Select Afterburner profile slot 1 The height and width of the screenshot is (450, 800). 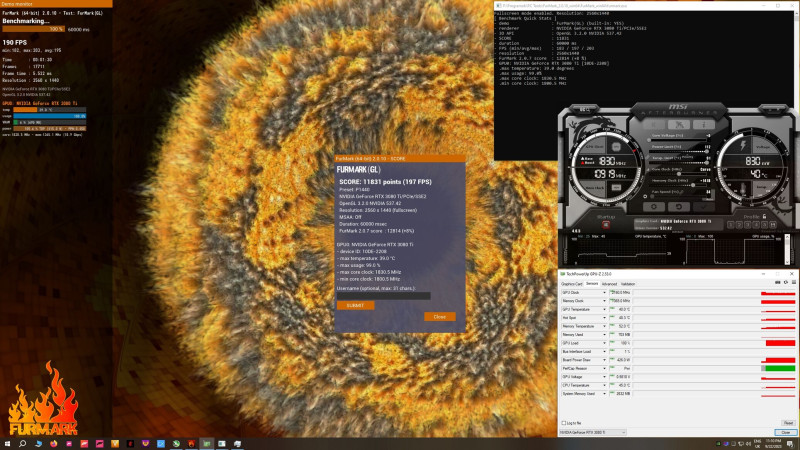731,224
